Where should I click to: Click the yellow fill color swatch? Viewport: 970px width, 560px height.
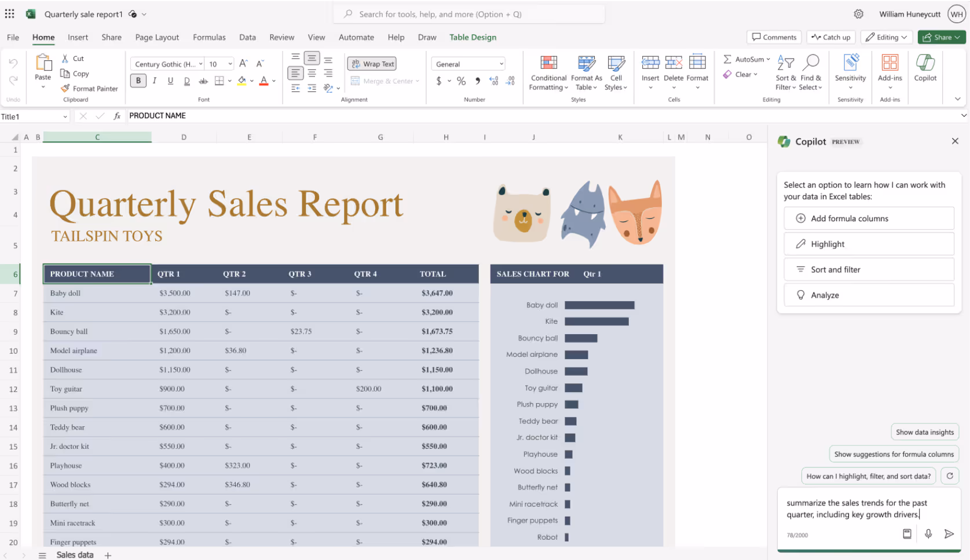pos(242,81)
